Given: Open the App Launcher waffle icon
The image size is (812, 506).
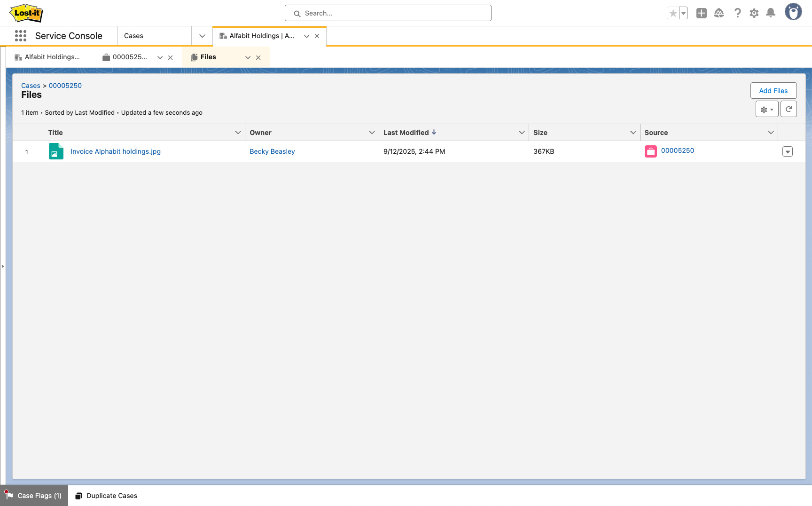Looking at the screenshot, I should pyautogui.click(x=20, y=36).
